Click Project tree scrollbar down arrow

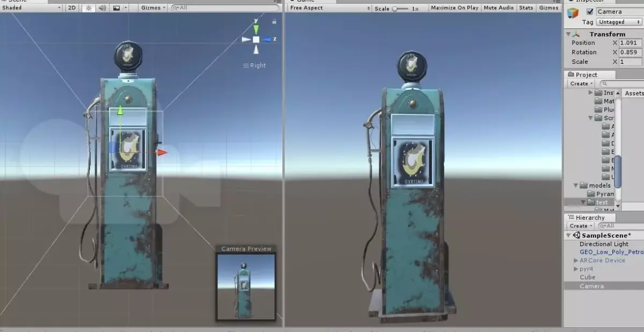pos(618,206)
